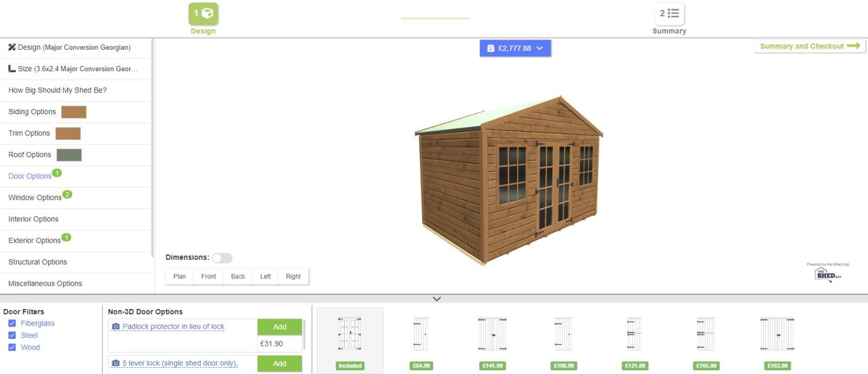
Task: Add the Padlock protector option
Action: click(x=280, y=327)
